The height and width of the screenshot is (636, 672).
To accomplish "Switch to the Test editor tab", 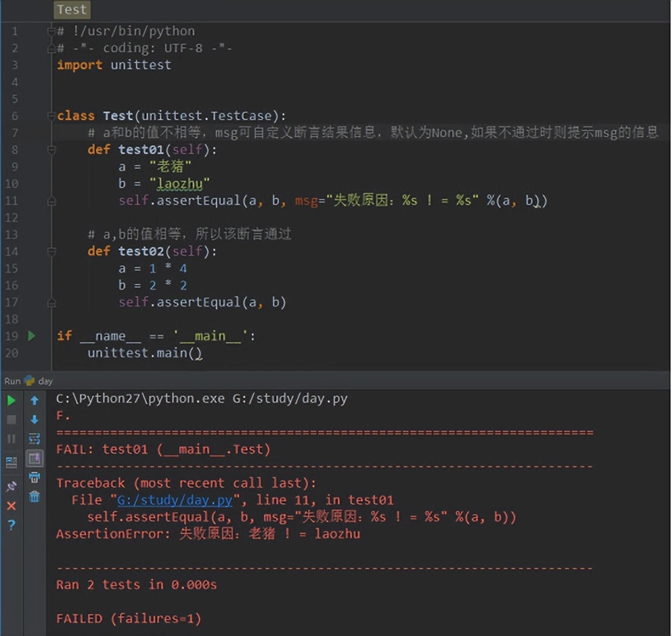I will pos(71,10).
